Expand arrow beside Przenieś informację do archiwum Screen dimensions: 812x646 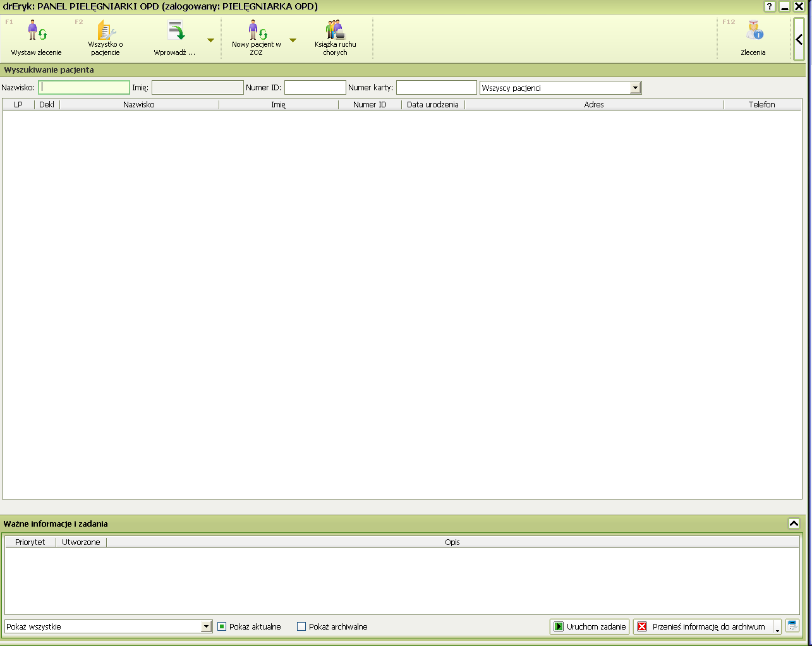click(777, 626)
